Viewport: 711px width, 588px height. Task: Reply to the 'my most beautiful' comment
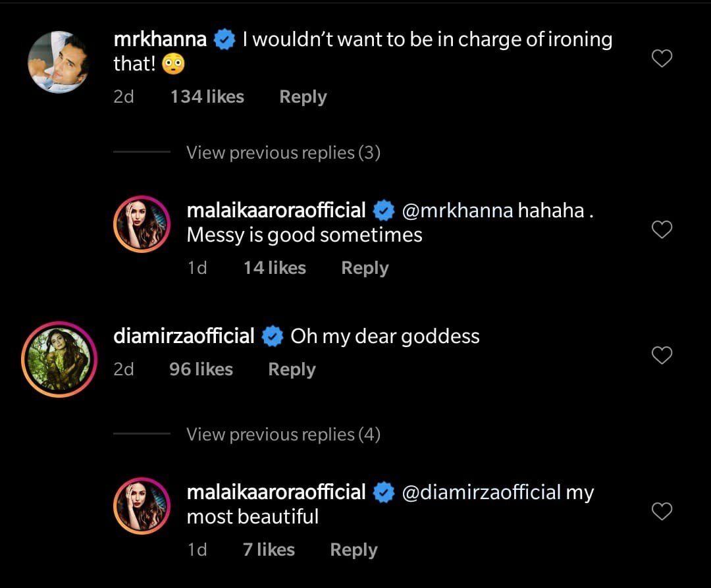354,550
